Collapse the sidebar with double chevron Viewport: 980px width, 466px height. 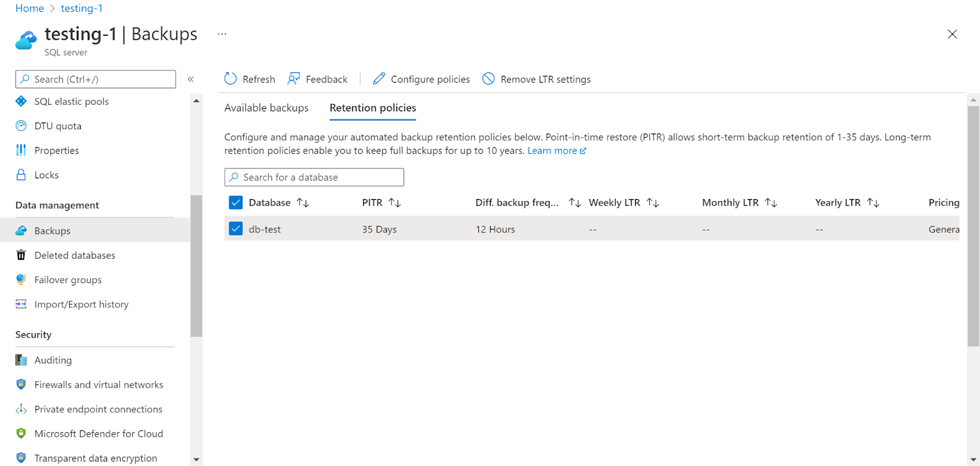click(190, 79)
